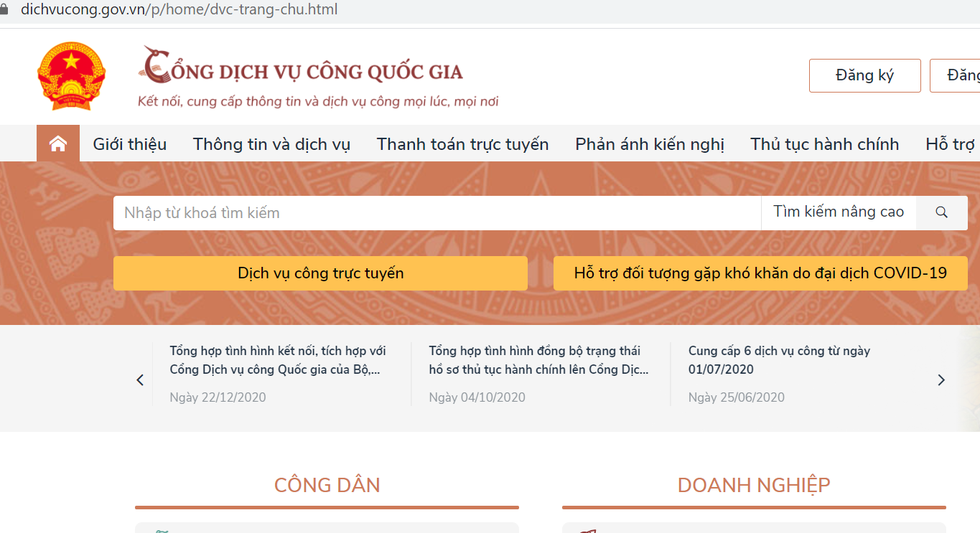Click the Đăng ký button

point(865,75)
